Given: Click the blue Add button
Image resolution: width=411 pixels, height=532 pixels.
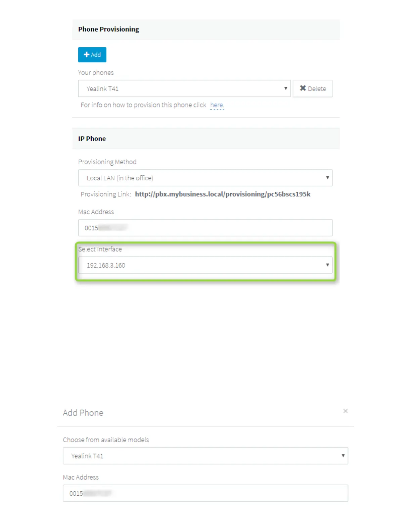Looking at the screenshot, I should 92,55.
